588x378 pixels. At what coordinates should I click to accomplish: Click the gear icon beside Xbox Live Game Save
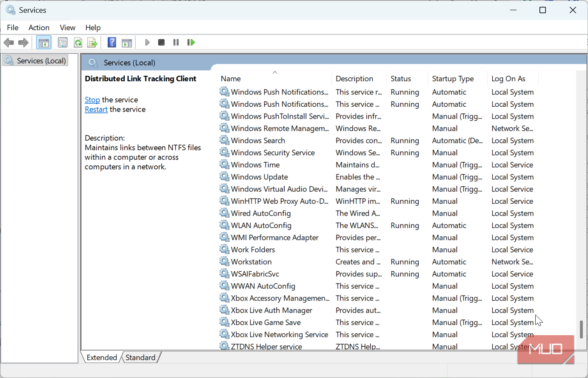coord(224,322)
